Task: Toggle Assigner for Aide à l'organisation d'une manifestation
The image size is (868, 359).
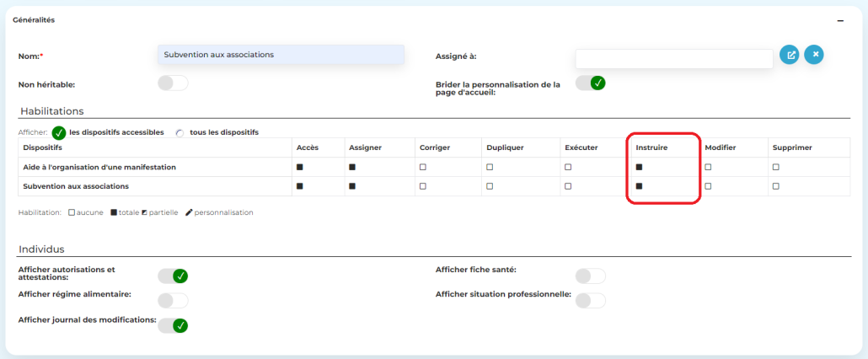Action: pyautogui.click(x=352, y=167)
